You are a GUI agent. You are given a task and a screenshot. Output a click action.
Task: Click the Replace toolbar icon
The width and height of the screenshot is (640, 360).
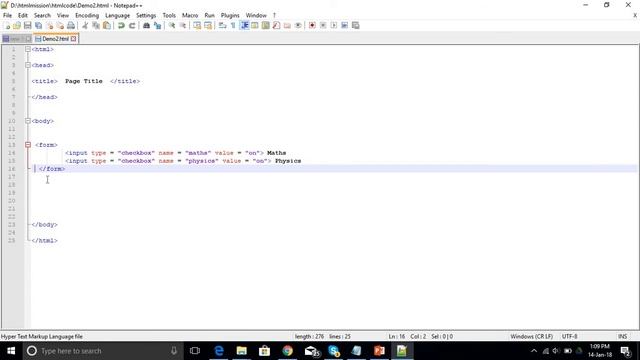click(x=157, y=25)
